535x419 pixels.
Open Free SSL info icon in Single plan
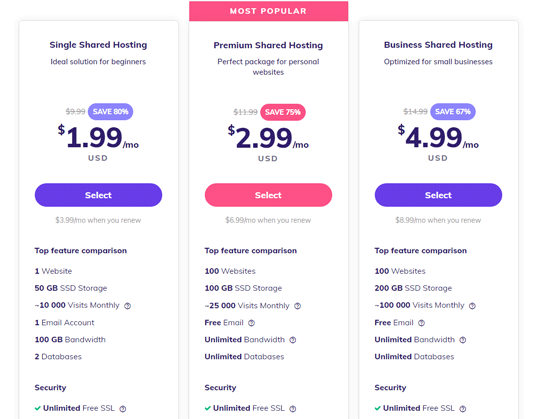pos(122,409)
